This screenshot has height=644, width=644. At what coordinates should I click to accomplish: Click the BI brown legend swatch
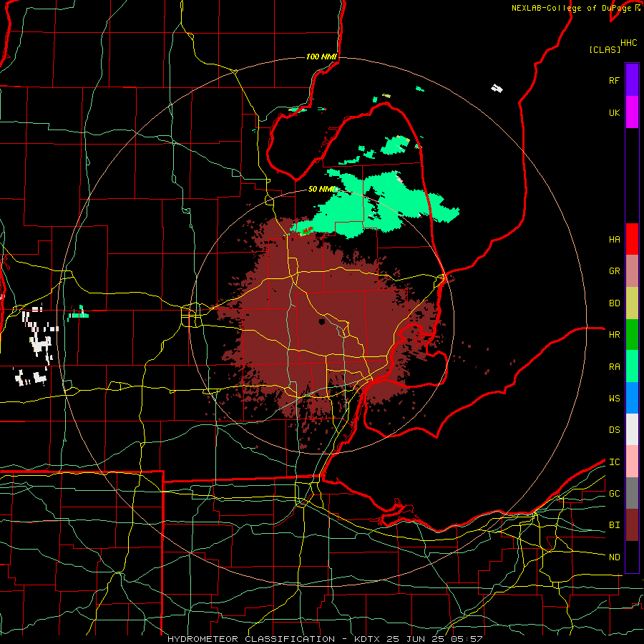(632, 525)
